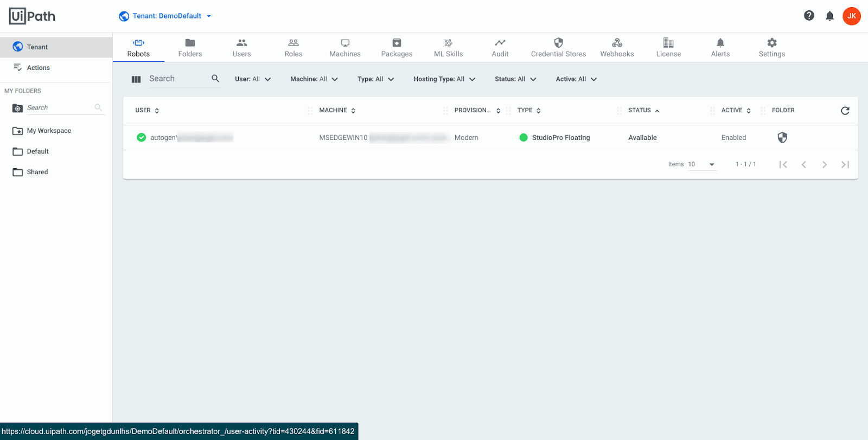Switch to the Users tab
This screenshot has height=440, width=868.
click(241, 48)
